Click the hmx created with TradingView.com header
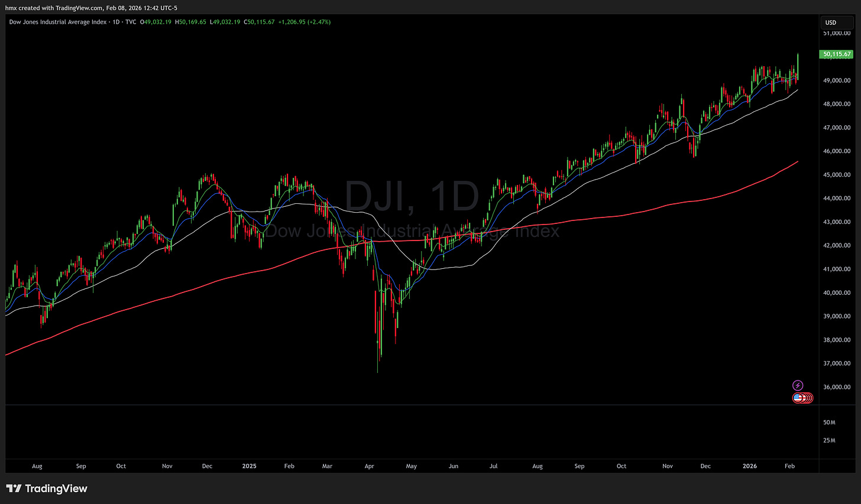The height and width of the screenshot is (504, 861). tap(91, 8)
